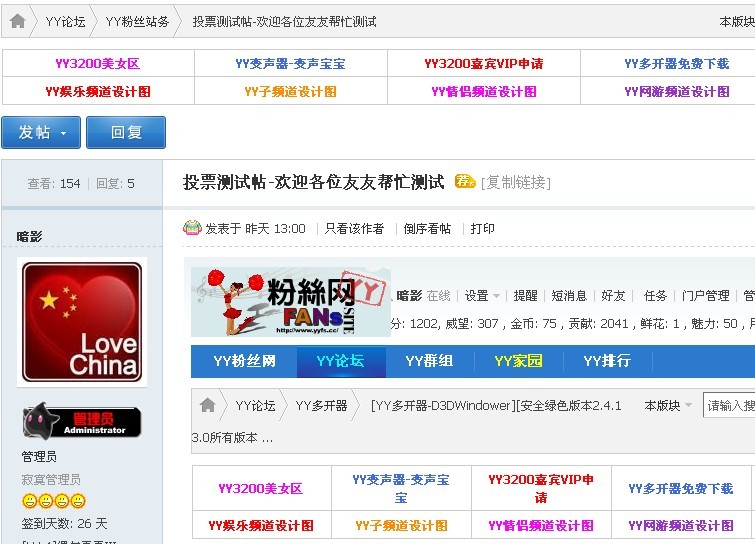755x544 pixels.
Task: Click the house icon inside embedded screenshot
Action: pyautogui.click(x=208, y=405)
